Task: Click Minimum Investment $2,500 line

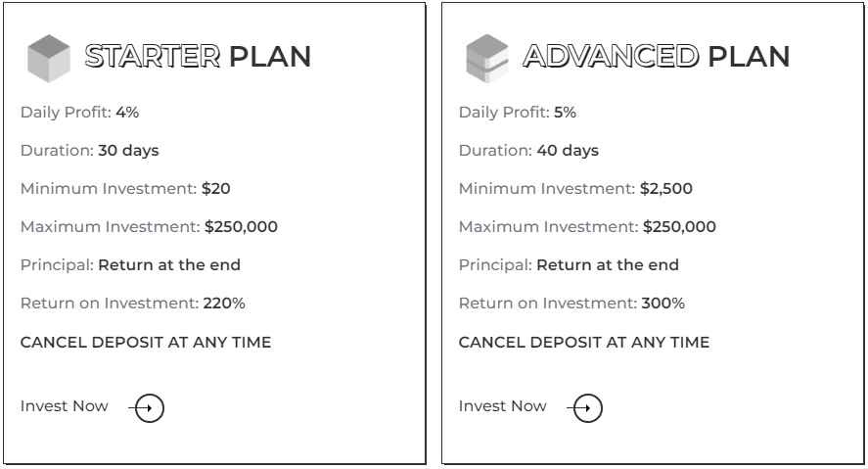Action: coord(575,189)
